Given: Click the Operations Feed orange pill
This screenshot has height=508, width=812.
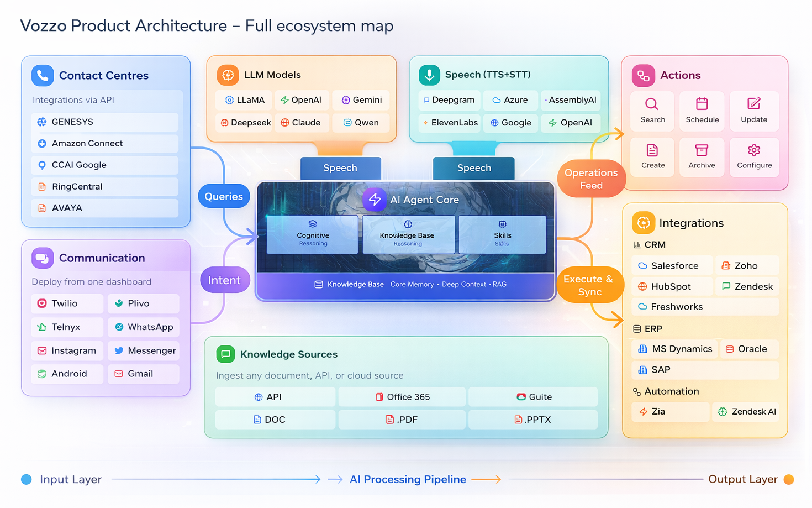Looking at the screenshot, I should click(x=591, y=179).
